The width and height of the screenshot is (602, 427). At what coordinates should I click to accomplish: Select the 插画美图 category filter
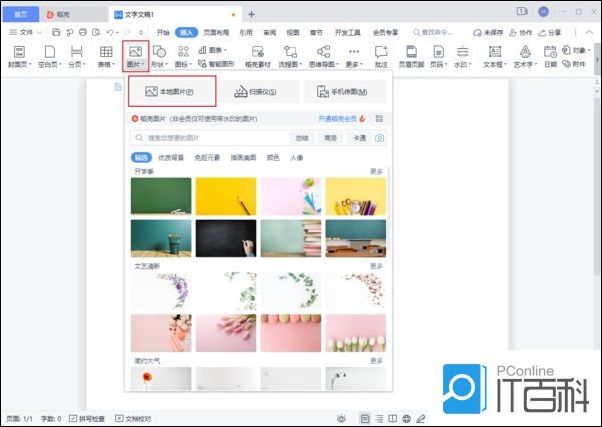click(243, 157)
